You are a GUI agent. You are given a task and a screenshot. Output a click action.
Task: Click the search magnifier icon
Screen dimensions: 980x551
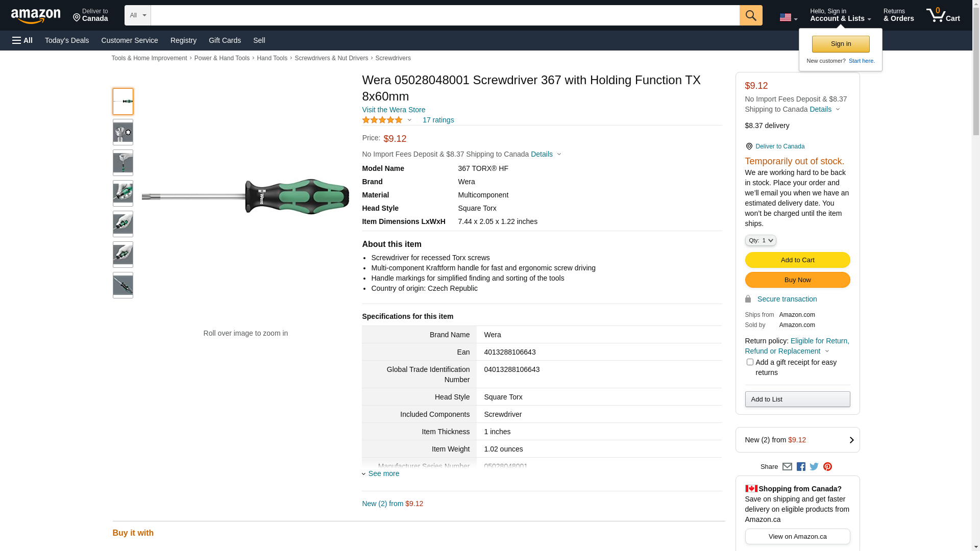pos(750,15)
